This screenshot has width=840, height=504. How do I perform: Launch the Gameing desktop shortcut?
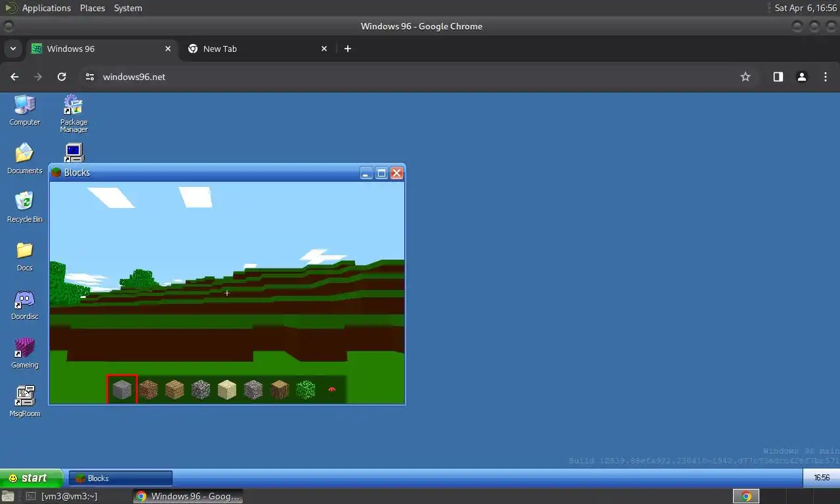(25, 352)
